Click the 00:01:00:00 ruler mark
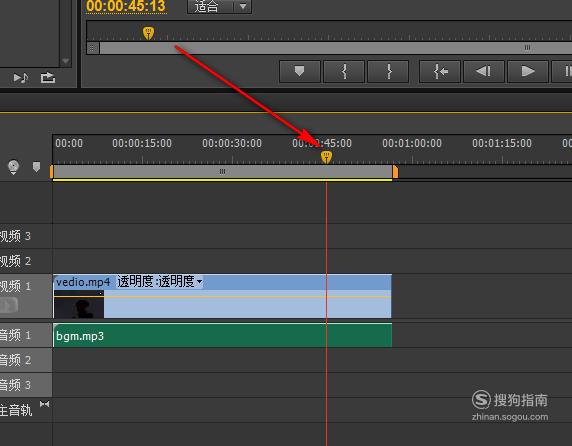Screen dimensions: 572x446 pos(412,143)
